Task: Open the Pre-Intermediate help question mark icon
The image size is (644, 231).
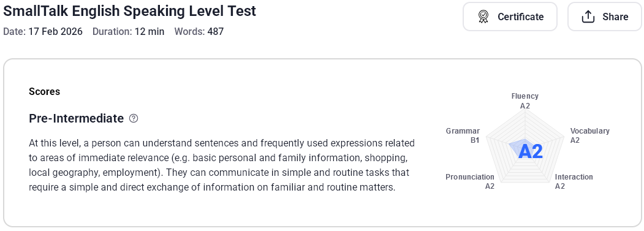Action: (134, 118)
